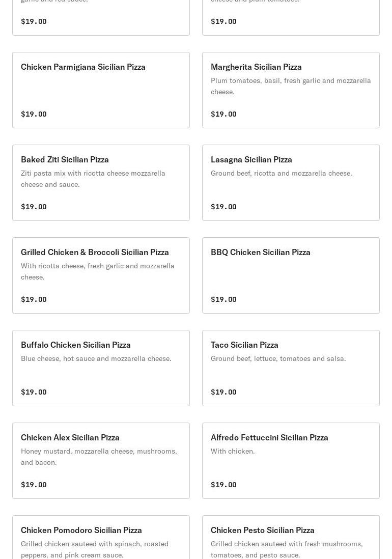Image resolution: width=392 pixels, height=559 pixels.
Task: Click the Lasagna Sicilian Pizza $19.00 price
Action: click(223, 207)
